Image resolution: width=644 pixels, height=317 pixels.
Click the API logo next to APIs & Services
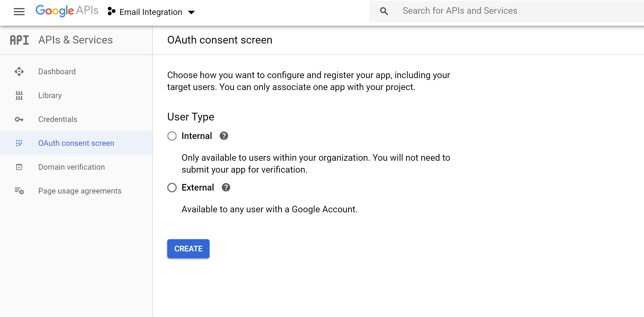19,40
